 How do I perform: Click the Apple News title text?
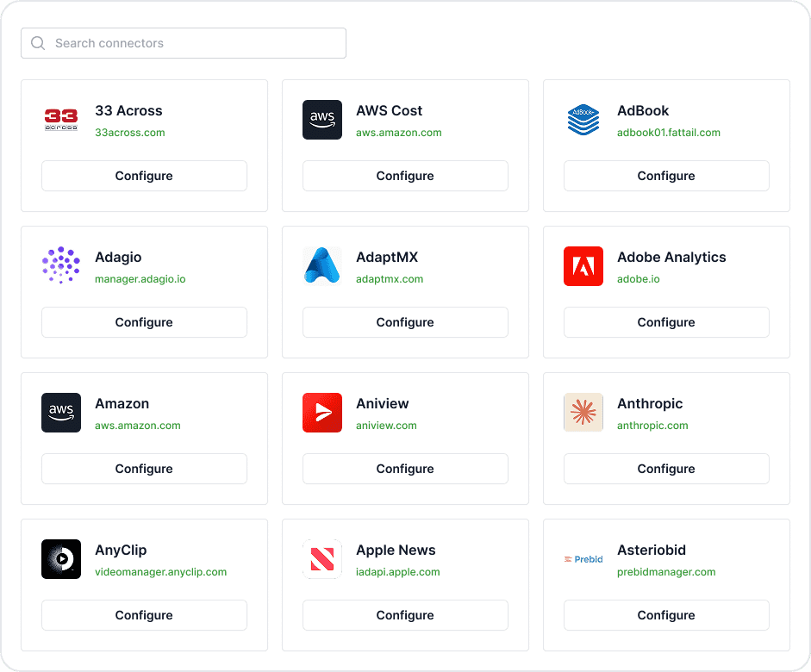[x=396, y=551]
